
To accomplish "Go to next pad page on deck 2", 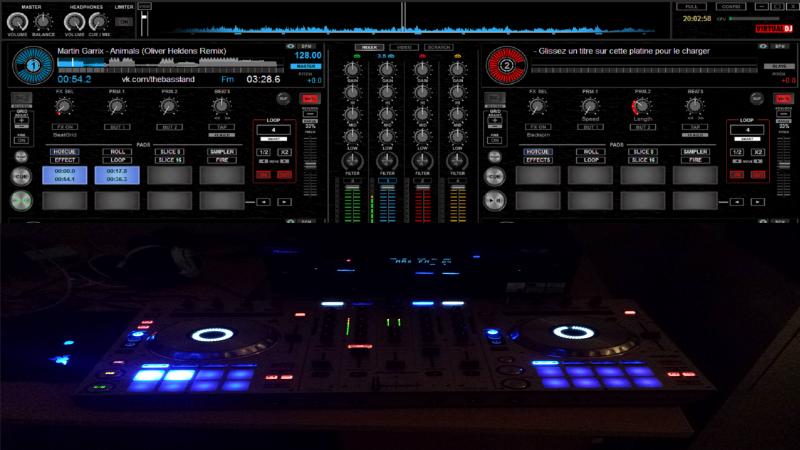I will (x=758, y=202).
